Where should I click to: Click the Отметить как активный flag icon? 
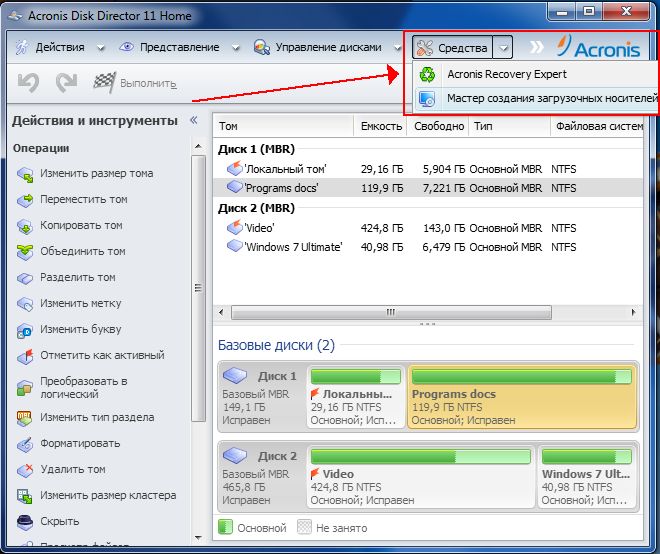pyautogui.click(x=25, y=356)
